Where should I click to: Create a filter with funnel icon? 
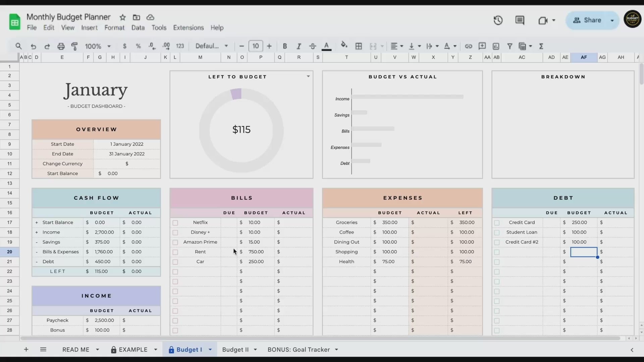click(509, 46)
